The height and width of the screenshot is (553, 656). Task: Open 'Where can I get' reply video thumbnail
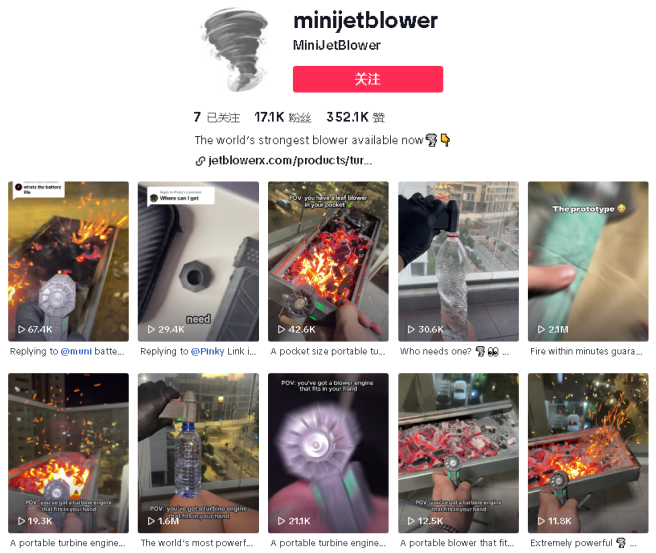(x=198, y=261)
